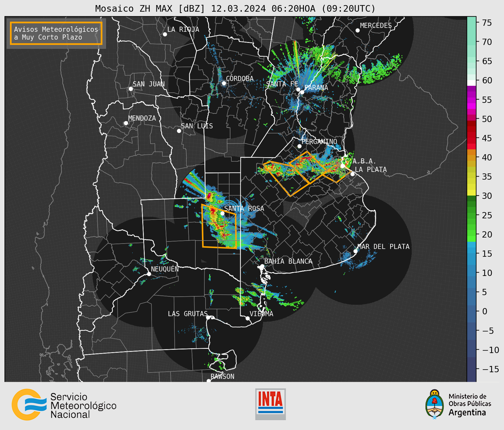Viewport: 504px width, 430px height.
Task: Click the blue 5 dBZ color band
Action: (x=471, y=292)
